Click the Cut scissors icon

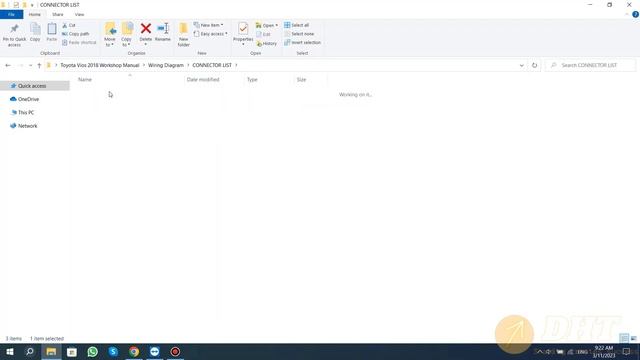(64, 25)
